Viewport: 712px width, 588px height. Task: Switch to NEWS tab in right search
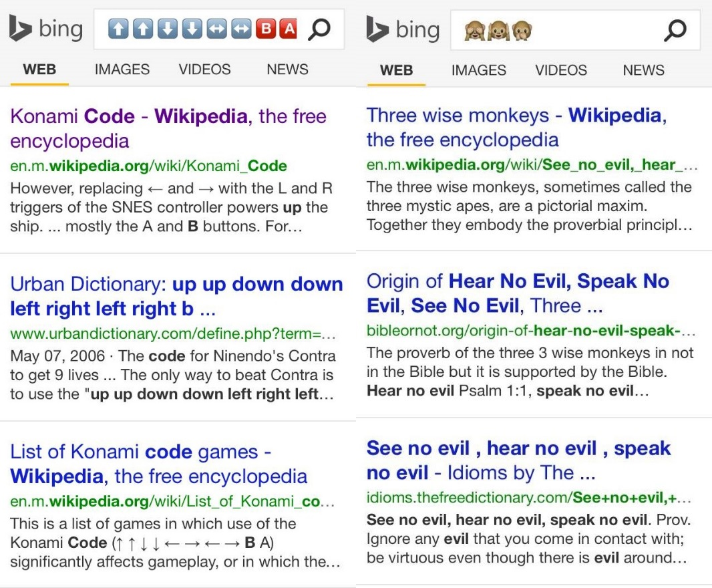643,70
